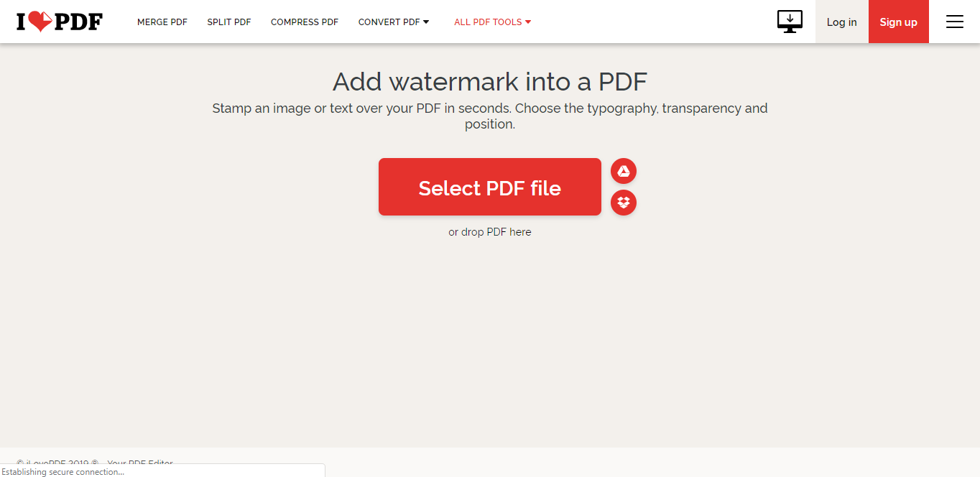Click the chevron next to ALL PDF TOOLS
Viewport: 980px width, 477px height.
coord(528,22)
